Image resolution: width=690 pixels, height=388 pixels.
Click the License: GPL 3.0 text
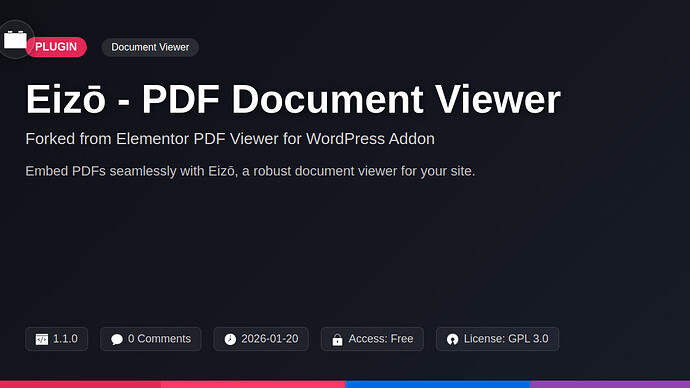coord(506,339)
